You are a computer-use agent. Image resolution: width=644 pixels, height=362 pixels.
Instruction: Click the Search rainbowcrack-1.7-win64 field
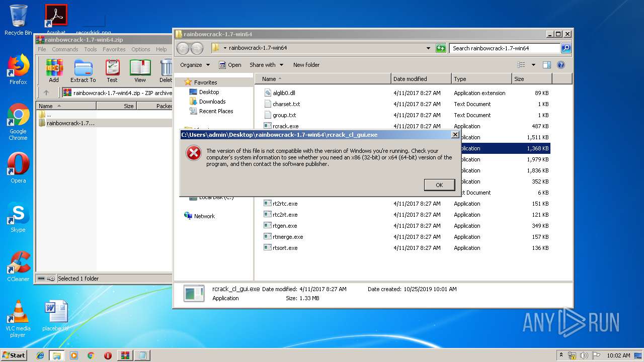pyautogui.click(x=505, y=48)
